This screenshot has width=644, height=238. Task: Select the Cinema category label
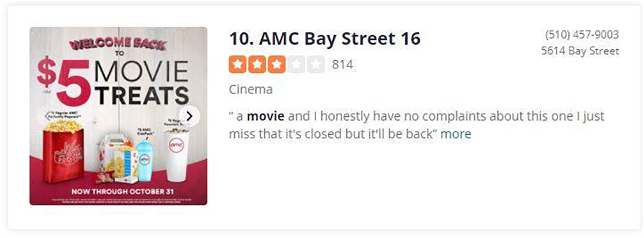(250, 89)
